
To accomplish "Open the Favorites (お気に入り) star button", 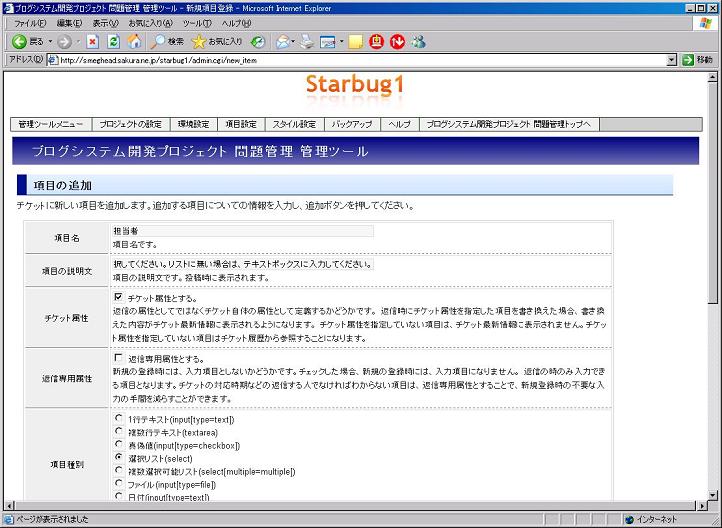I will tap(217, 41).
